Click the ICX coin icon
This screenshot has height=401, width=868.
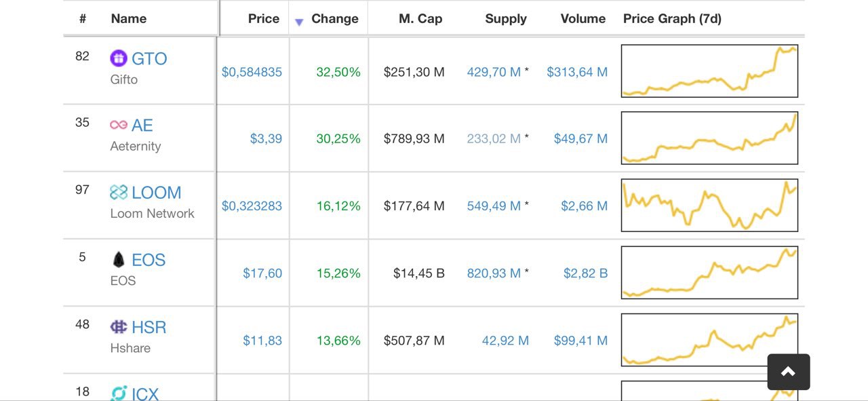tap(119, 393)
